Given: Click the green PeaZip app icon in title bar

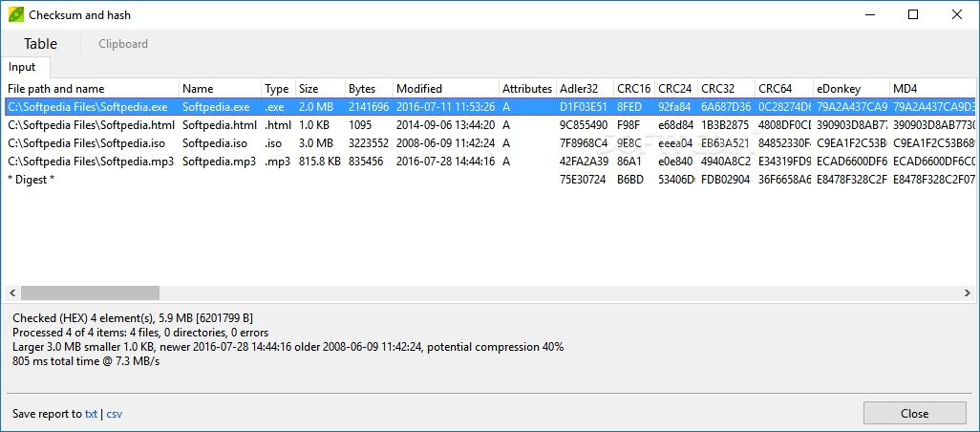Looking at the screenshot, I should [15, 14].
